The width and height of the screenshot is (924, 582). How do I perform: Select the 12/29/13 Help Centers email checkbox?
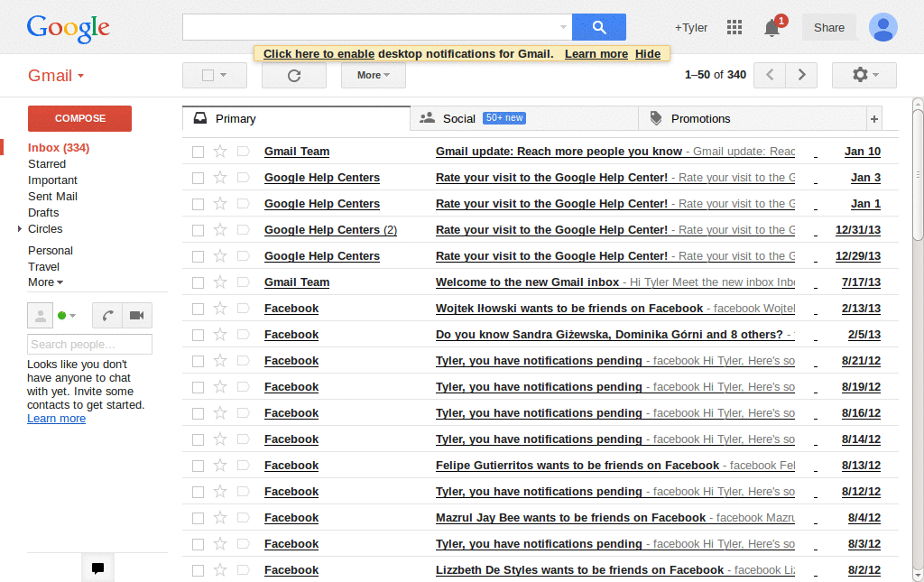[198, 256]
